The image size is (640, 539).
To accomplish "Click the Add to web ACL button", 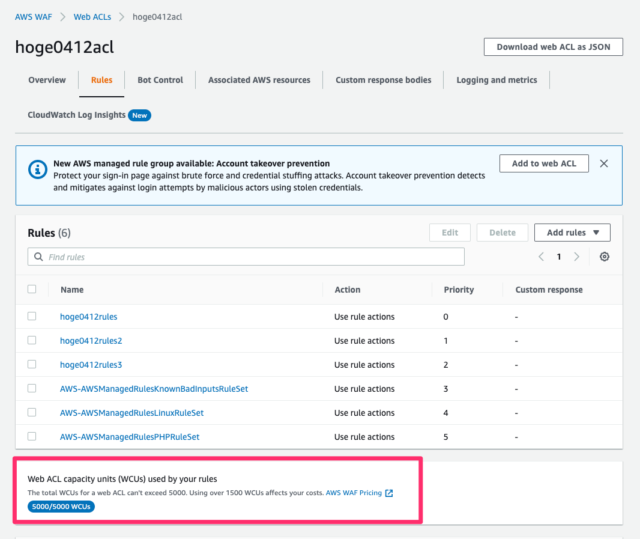I will [x=544, y=164].
